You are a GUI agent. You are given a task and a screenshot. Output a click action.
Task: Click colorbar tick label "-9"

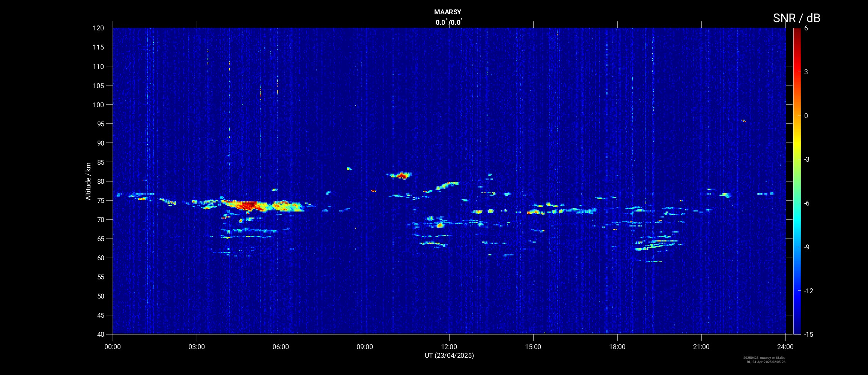click(x=807, y=247)
